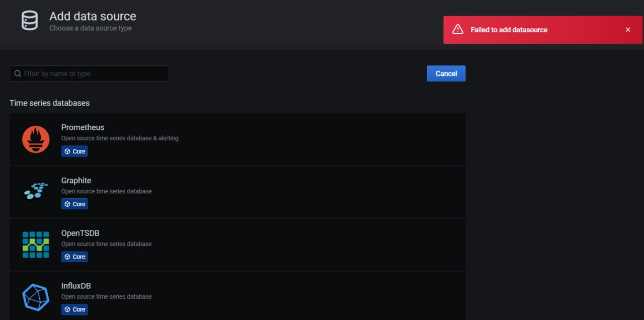The height and width of the screenshot is (320, 644).
Task: Click the OpenTSDB grid logo
Action: [x=36, y=245]
